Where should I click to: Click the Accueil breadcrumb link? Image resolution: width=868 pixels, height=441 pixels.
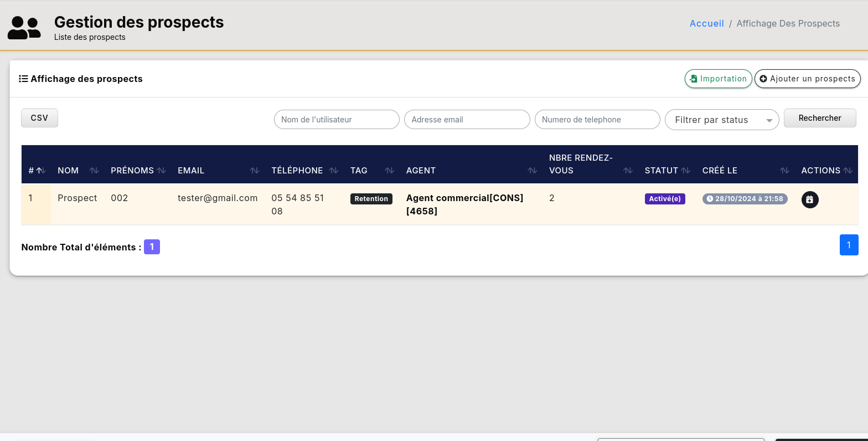pos(706,23)
